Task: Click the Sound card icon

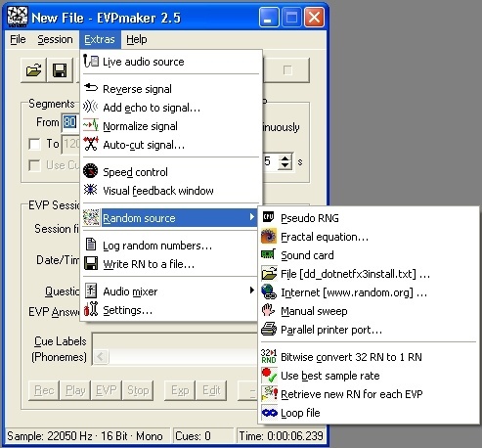Action: pyautogui.click(x=269, y=254)
